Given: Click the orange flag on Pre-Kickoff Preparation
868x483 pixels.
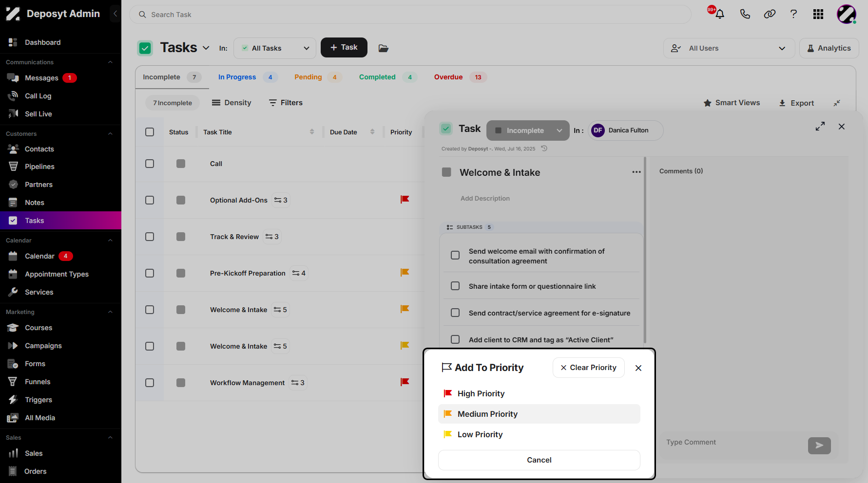Looking at the screenshot, I should click(x=405, y=272).
